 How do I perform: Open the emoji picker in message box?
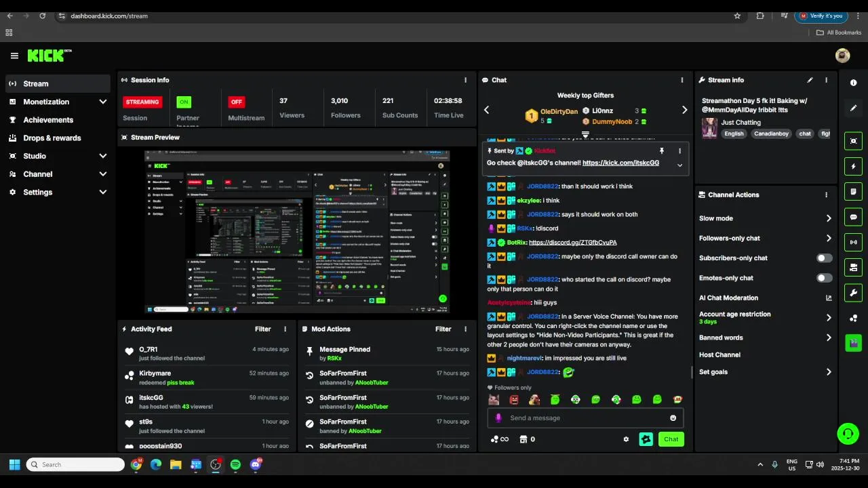(x=673, y=418)
